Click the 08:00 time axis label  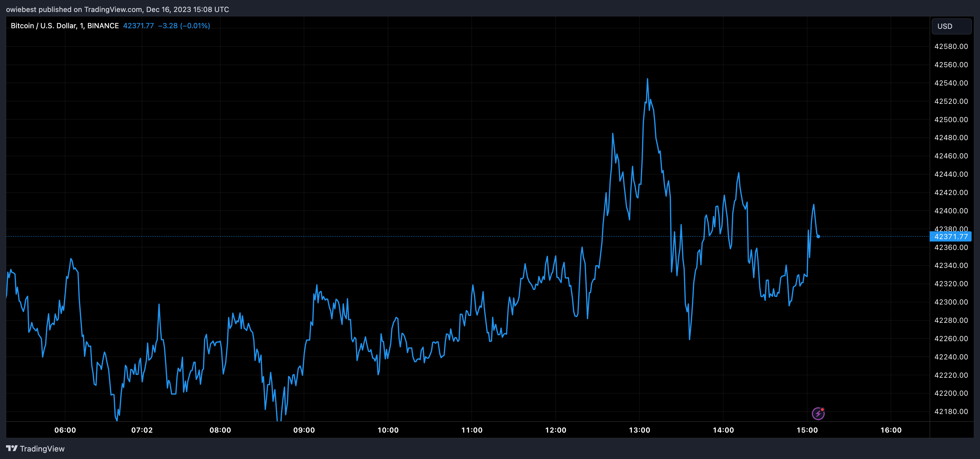point(220,430)
